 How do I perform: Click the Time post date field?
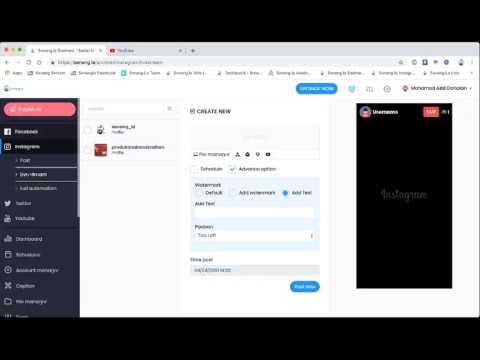255,270
